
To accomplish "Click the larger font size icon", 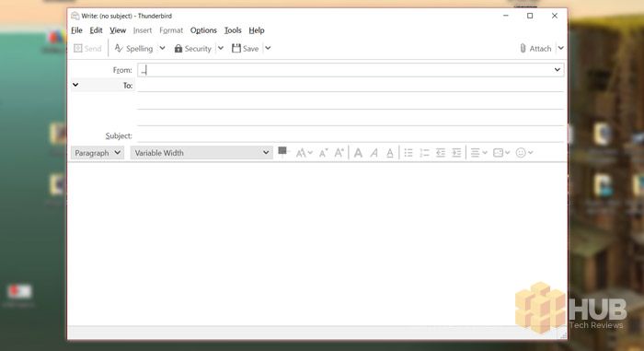I will tap(339, 153).
